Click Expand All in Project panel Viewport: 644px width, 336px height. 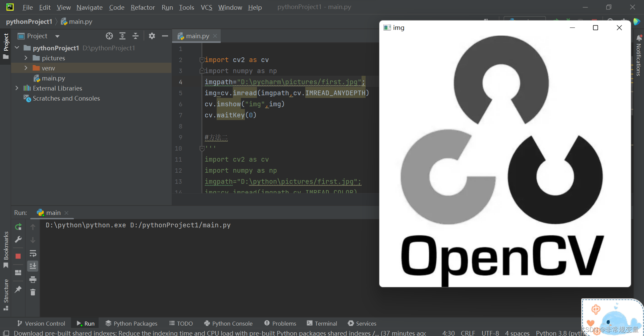point(122,36)
